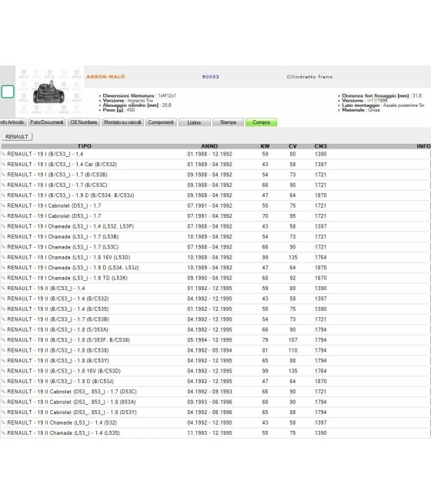Click magnifier icon for 19 II Cabriolet 1.7 (D53C) row
This screenshot has width=431, height=504.
click(3, 392)
